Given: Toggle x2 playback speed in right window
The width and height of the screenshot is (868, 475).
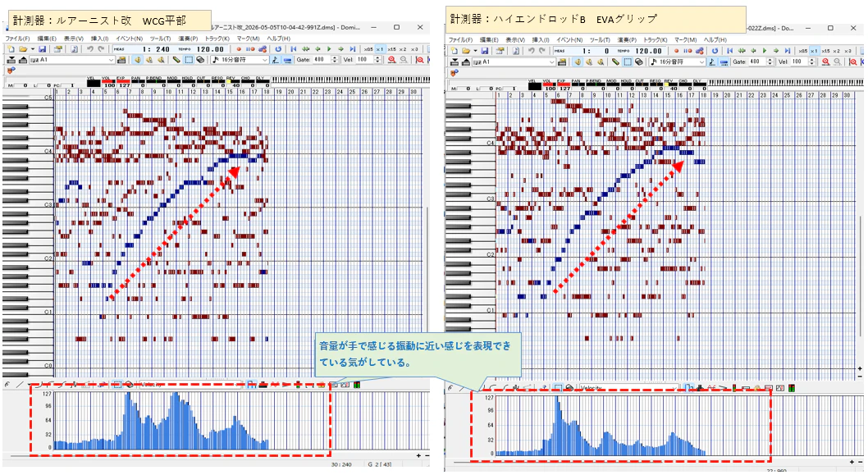Looking at the screenshot, I should pos(837,51).
